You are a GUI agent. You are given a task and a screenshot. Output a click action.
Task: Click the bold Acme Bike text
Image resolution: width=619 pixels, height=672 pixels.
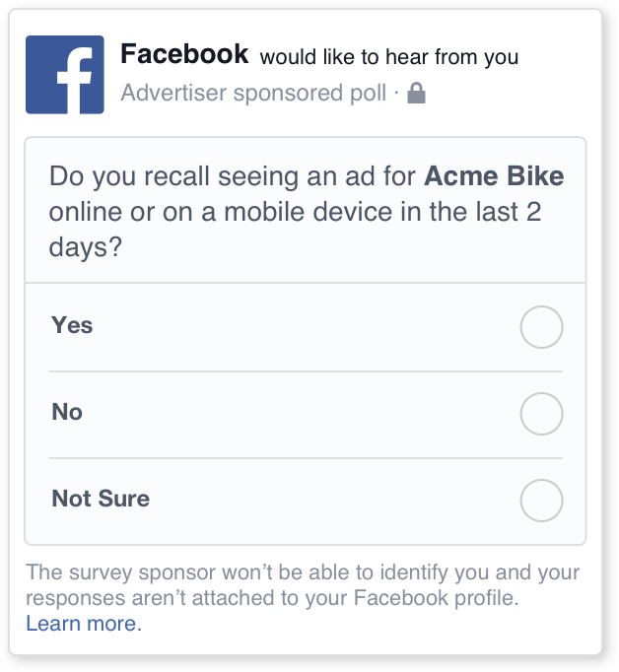[x=494, y=177]
